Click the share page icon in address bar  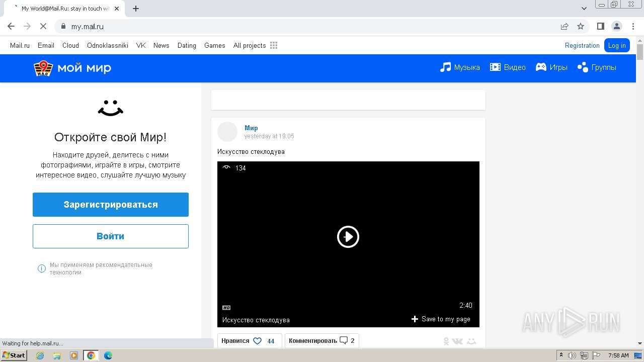point(565,26)
